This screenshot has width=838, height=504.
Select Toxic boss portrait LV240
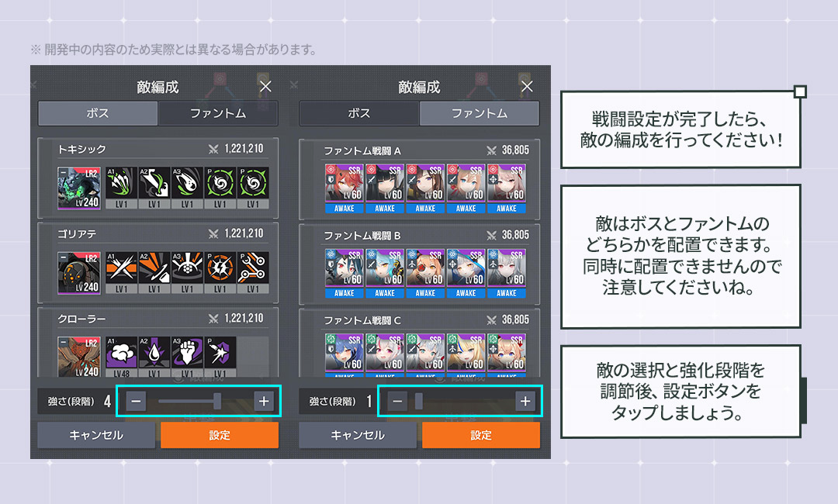78,188
